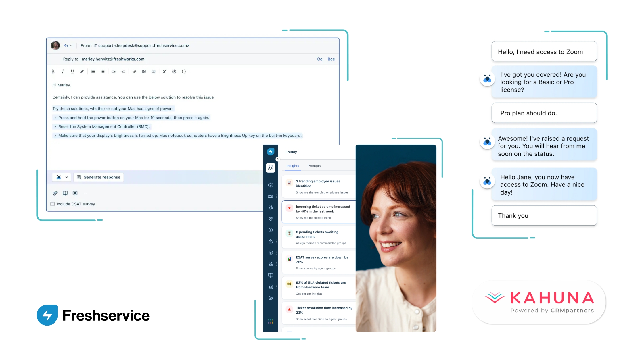The height and width of the screenshot is (362, 644).
Task: Switch to the Prompts tab
Action: tap(314, 166)
